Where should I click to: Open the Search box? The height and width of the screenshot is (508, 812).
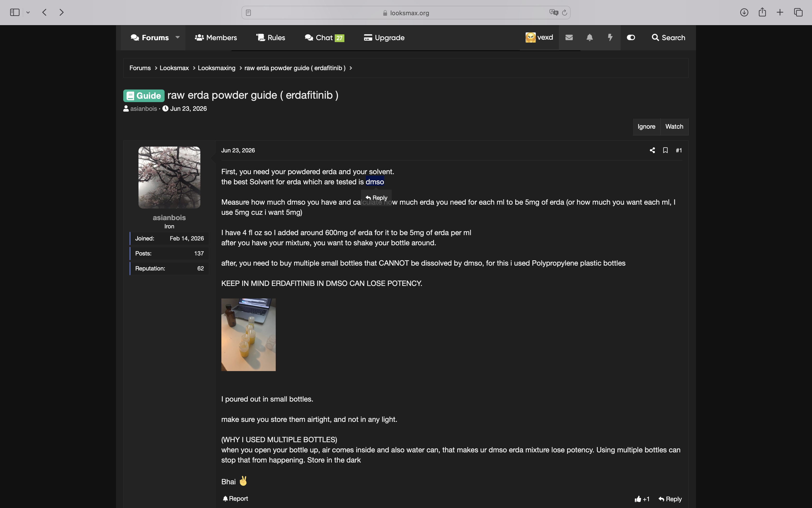click(668, 38)
